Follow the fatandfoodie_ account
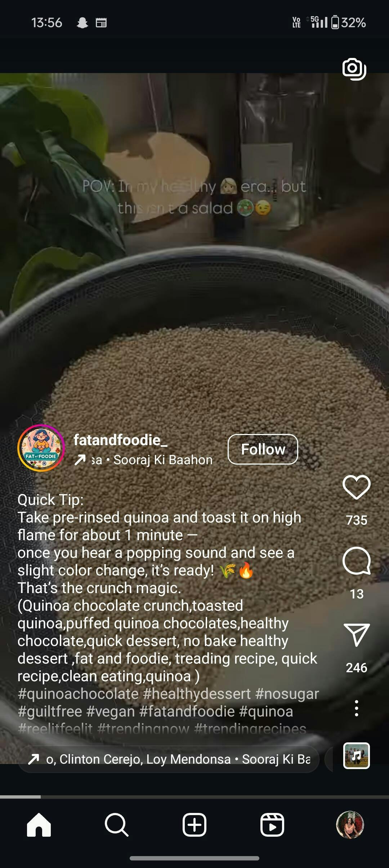Viewport: 389px width, 868px height. click(263, 449)
